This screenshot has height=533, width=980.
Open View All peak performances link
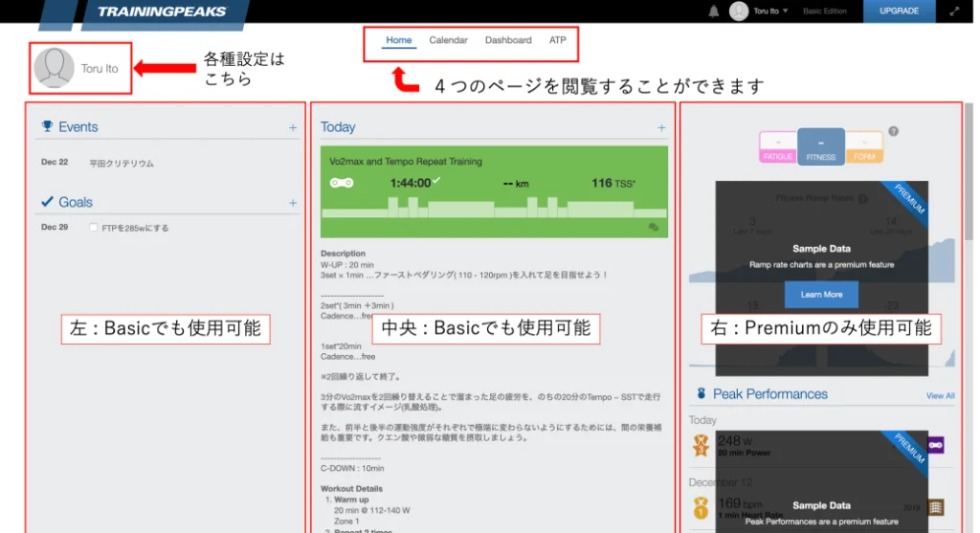940,395
